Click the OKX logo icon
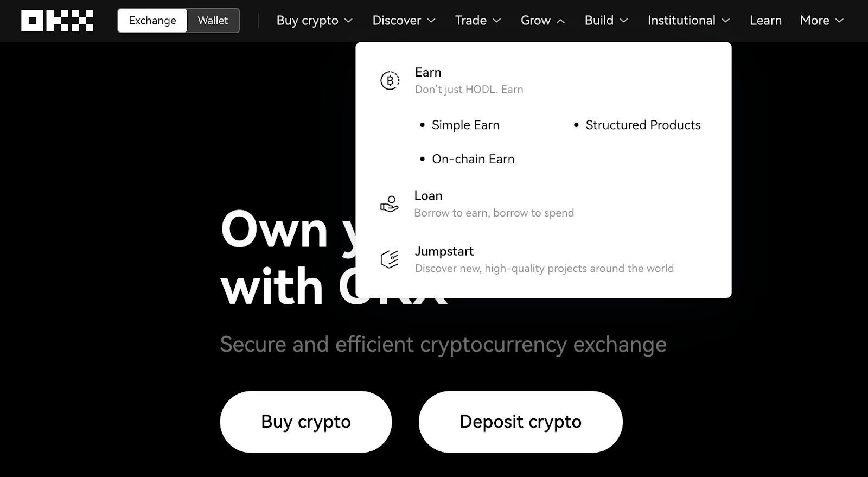Viewport: 868px width, 477px height. coord(57,21)
